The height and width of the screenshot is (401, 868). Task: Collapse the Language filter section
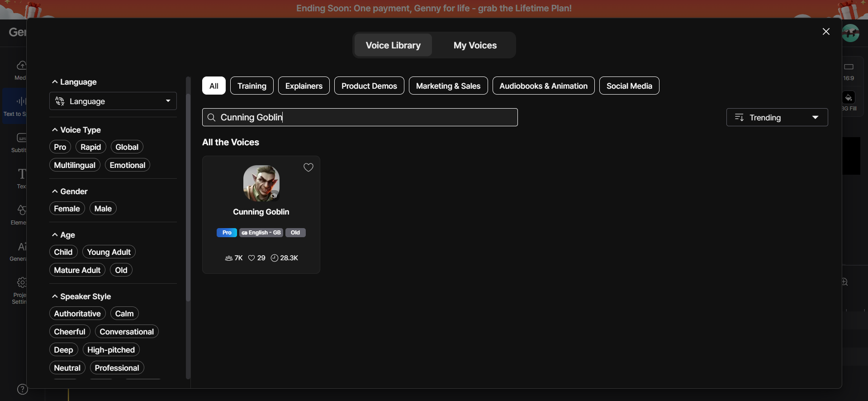[74, 82]
